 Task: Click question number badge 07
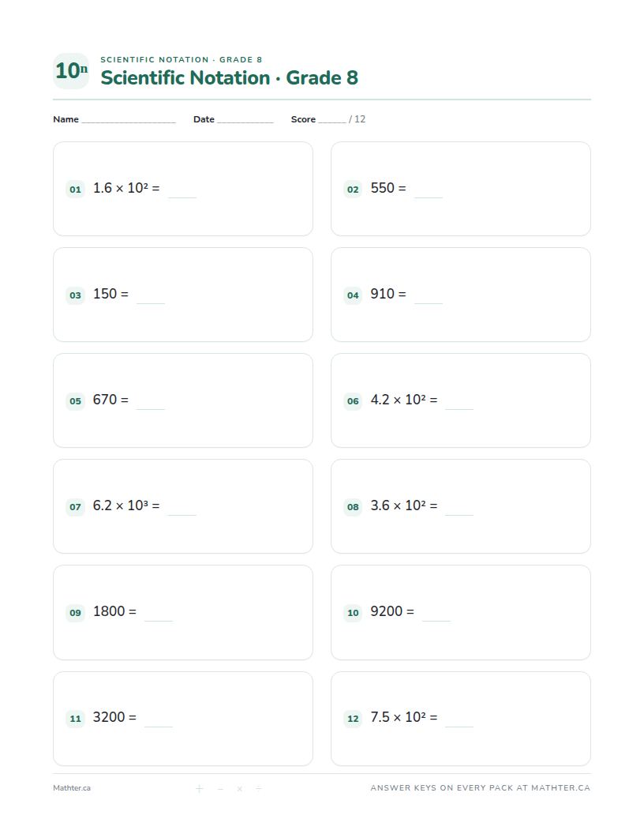[76, 507]
